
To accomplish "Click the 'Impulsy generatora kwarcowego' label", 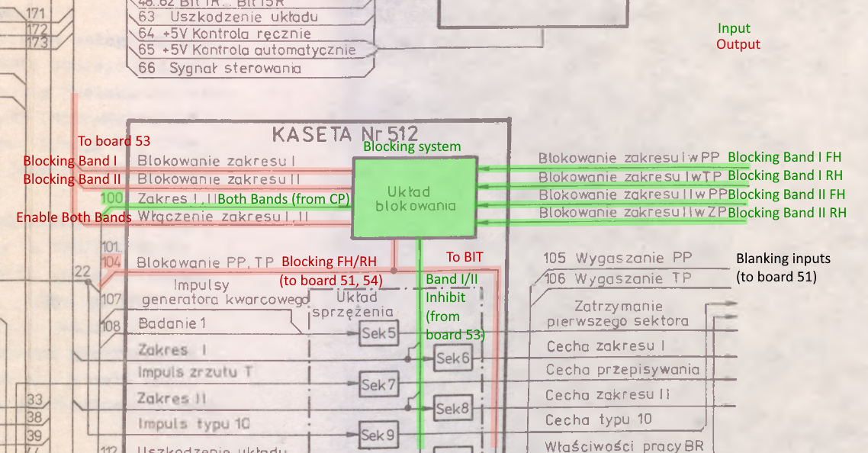I will [225, 292].
